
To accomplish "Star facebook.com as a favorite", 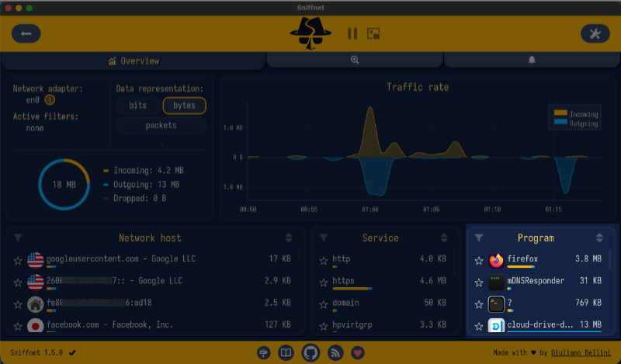I will [x=18, y=327].
